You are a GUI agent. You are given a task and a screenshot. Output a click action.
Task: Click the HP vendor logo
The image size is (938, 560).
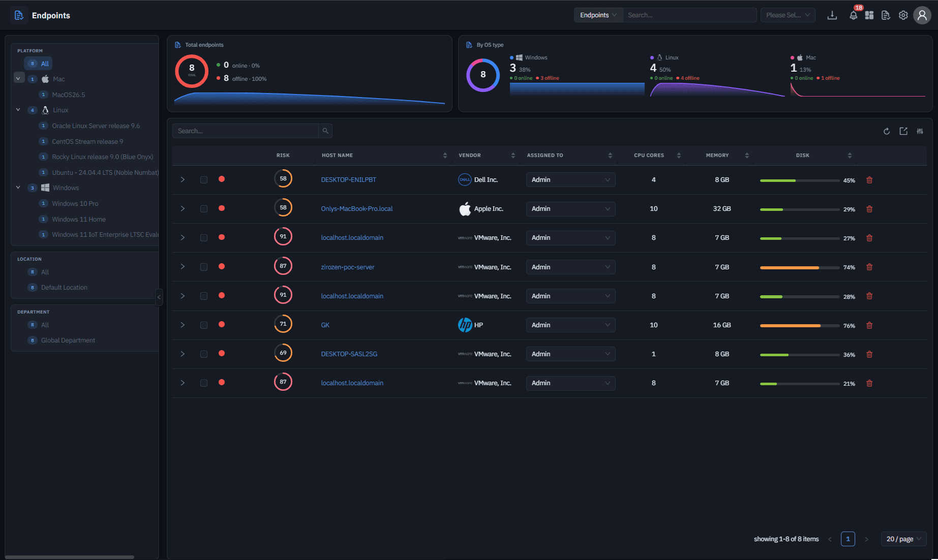point(465,325)
